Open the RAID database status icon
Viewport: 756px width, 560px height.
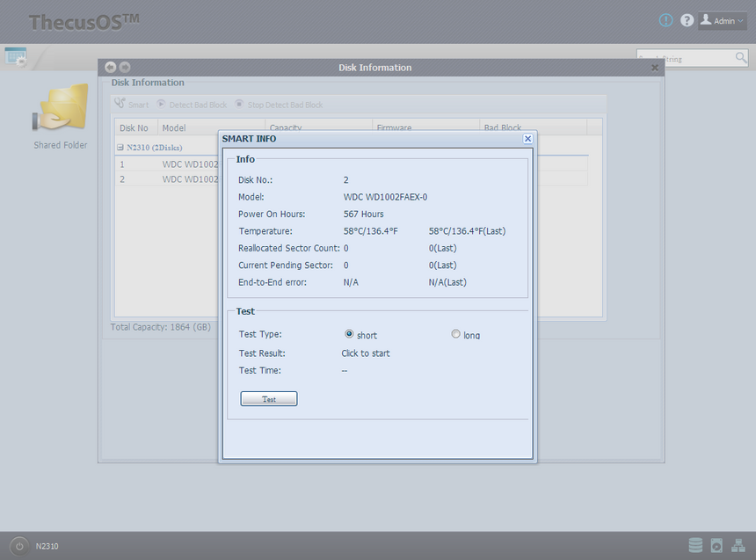click(x=695, y=546)
